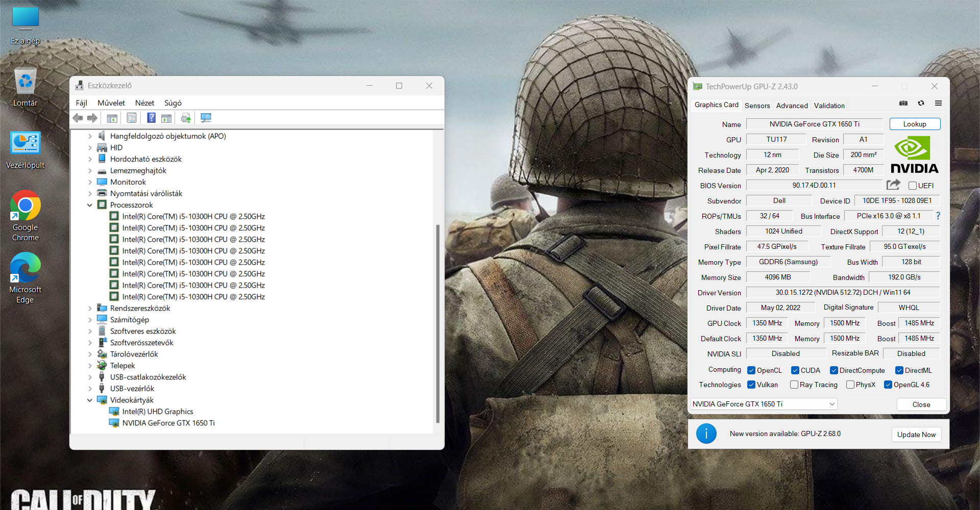Collapse the Processzorok tree node

coord(90,205)
